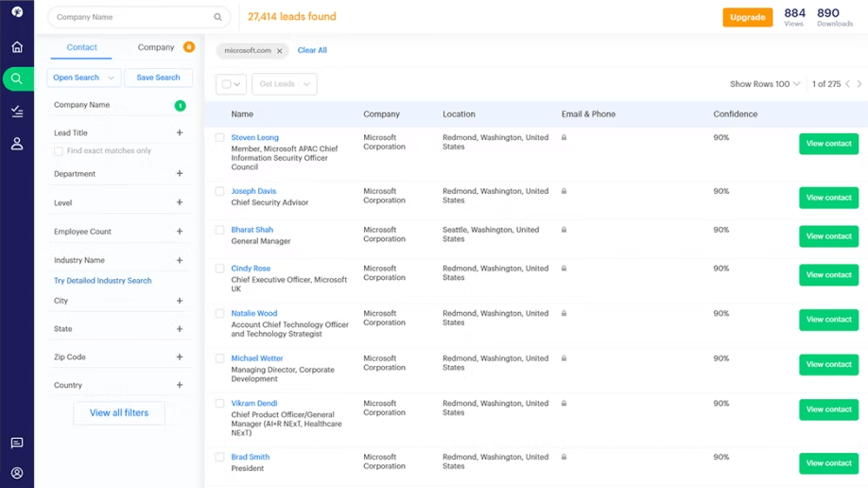Click the home icon in left sidebar
The image size is (868, 488).
pos(17,47)
